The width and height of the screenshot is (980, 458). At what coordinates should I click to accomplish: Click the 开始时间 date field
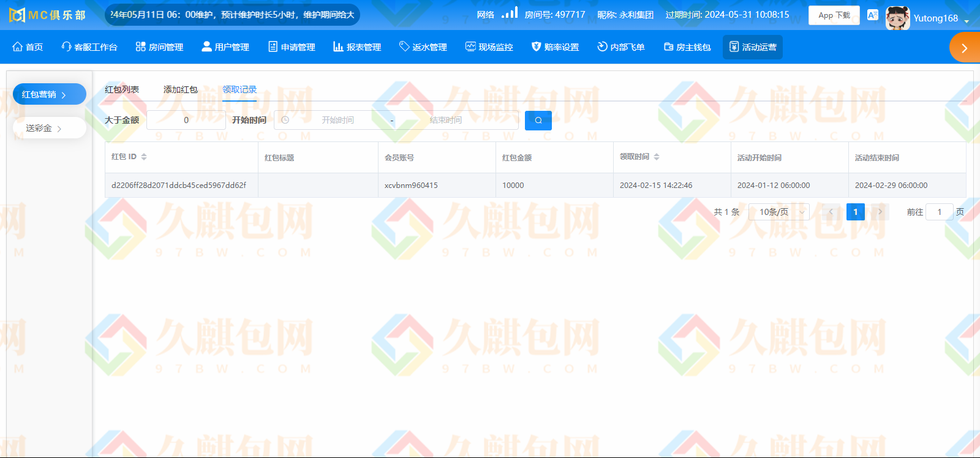point(338,120)
